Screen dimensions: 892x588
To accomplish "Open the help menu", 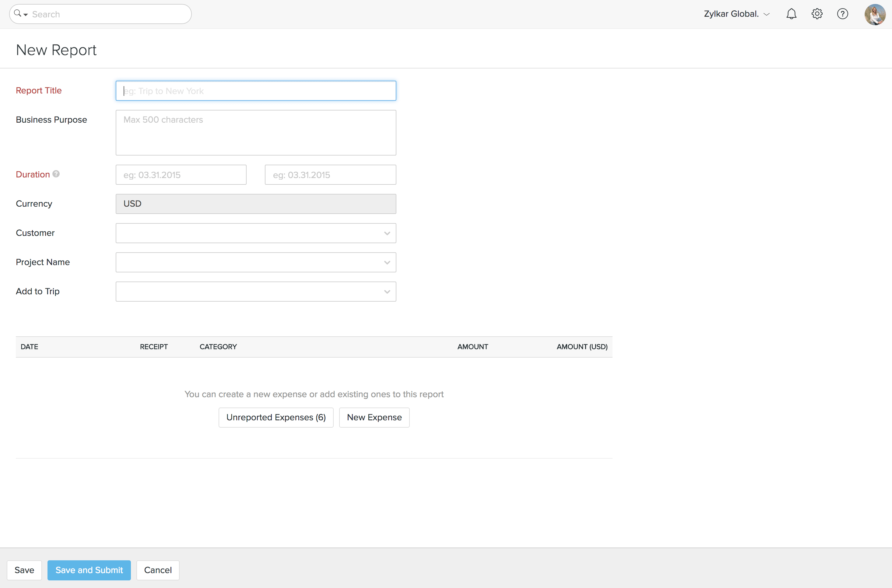I will (x=842, y=14).
